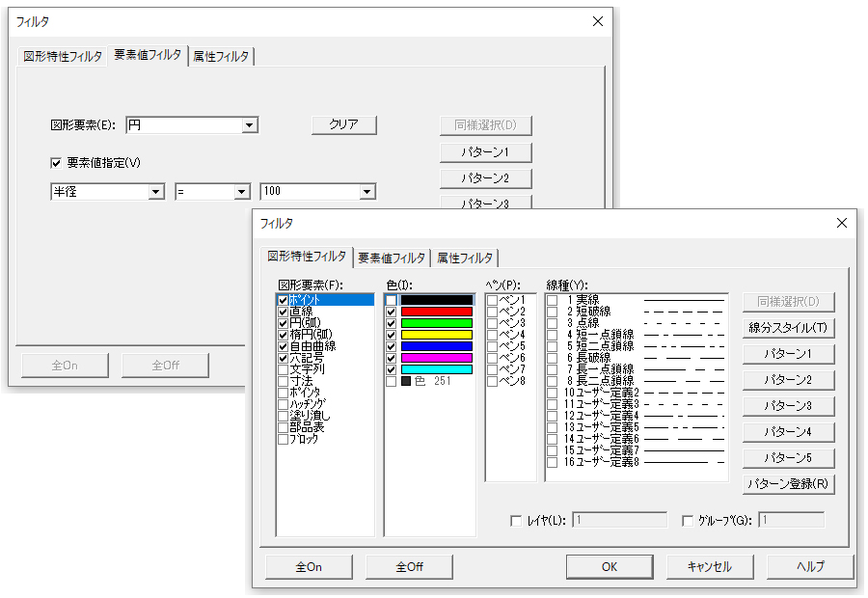The width and height of the screenshot is (868, 598).
Task: Open 要素値フィルタ tab in front dialog
Action: (x=391, y=258)
